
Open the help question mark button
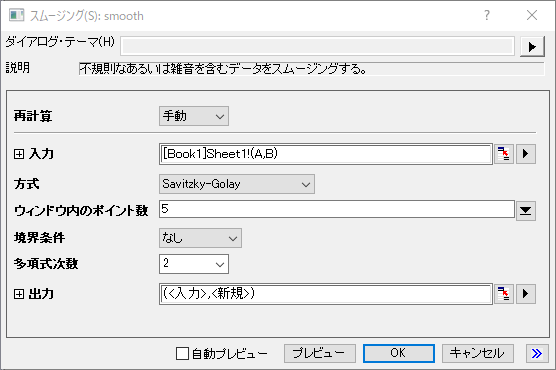(x=487, y=15)
